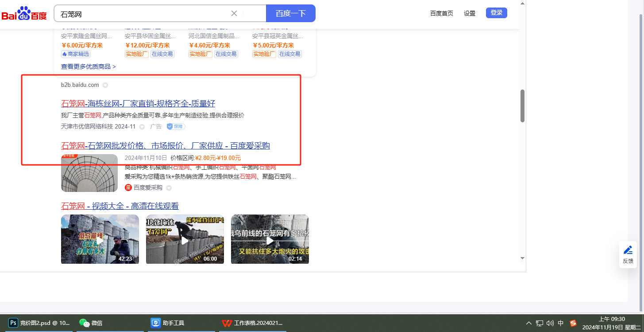Expand the dropdown next to b2b.baidu.com

click(x=105, y=85)
